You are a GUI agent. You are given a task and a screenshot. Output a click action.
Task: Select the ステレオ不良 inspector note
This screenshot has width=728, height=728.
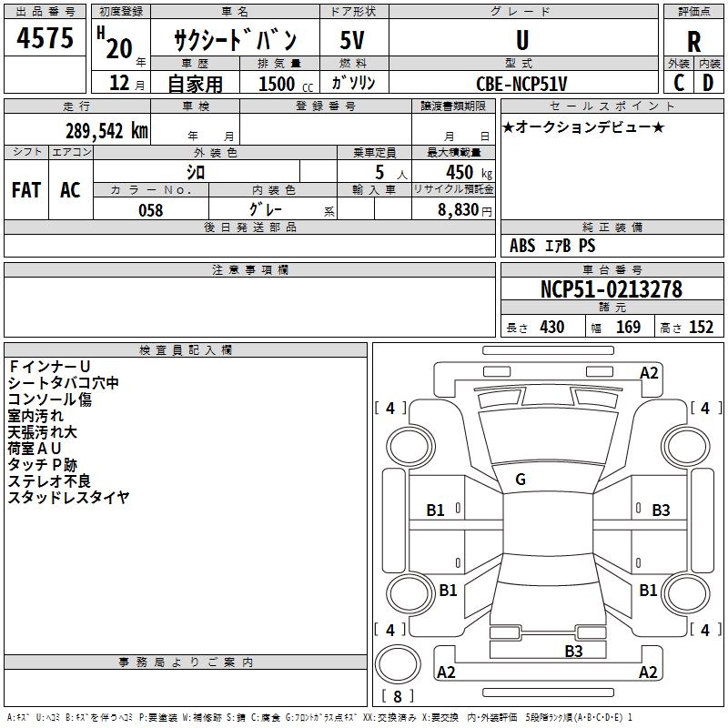pos(49,481)
